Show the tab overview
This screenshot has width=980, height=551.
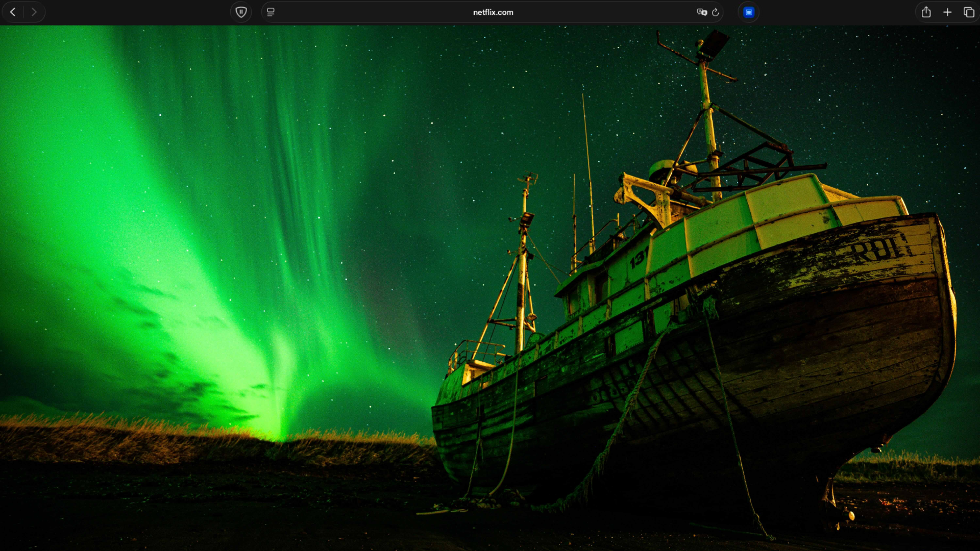point(968,12)
